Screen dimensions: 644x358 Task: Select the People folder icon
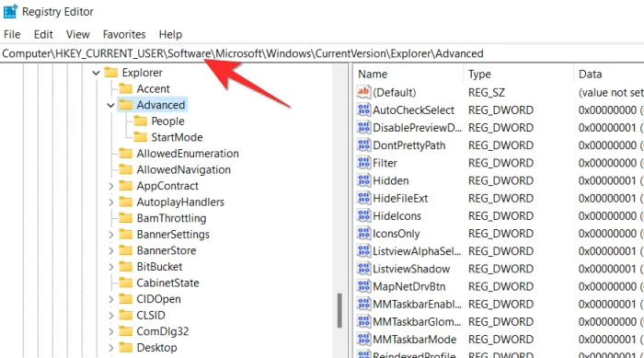140,121
